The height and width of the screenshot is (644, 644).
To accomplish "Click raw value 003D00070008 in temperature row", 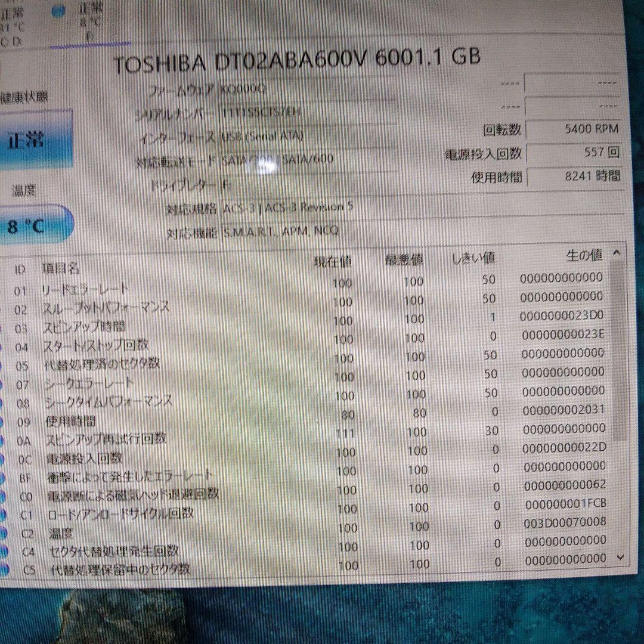I will (565, 522).
